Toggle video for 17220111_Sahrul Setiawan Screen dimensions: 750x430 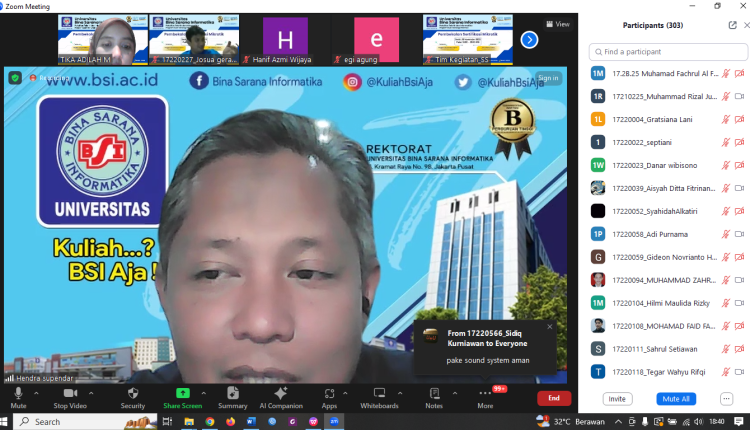(x=739, y=349)
